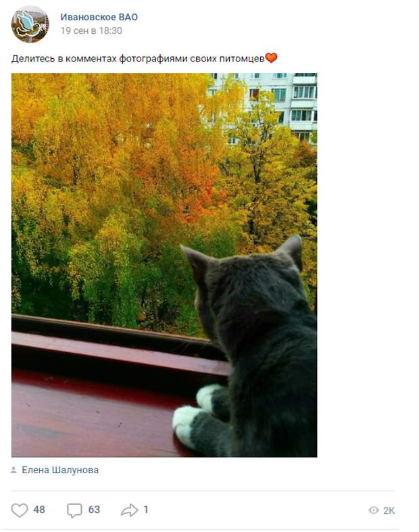Viewport: 419px width, 532px height.
Task: Click the share count 1
Action: coord(146,510)
